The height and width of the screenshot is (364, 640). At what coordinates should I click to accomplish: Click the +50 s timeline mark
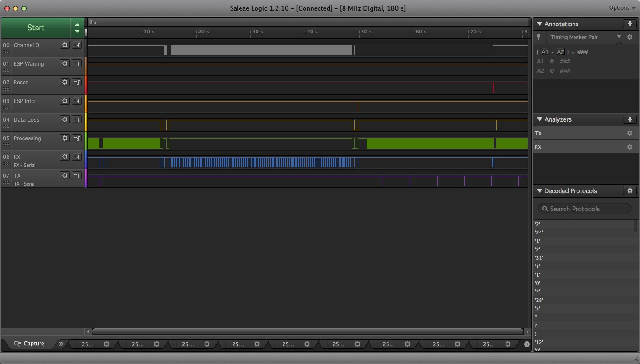[365, 32]
